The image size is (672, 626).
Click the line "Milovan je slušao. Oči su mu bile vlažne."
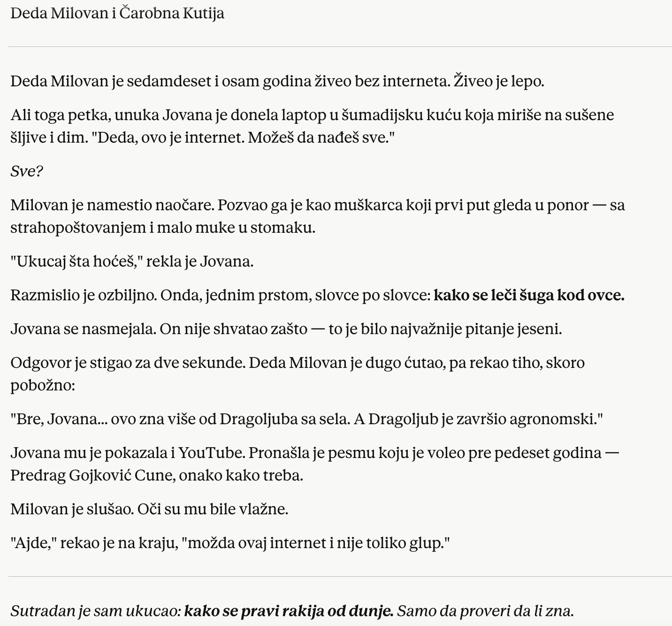[149, 509]
